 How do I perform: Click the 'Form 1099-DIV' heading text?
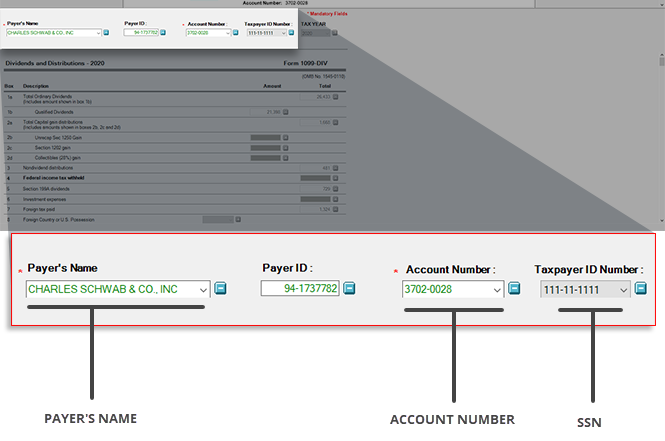305,63
